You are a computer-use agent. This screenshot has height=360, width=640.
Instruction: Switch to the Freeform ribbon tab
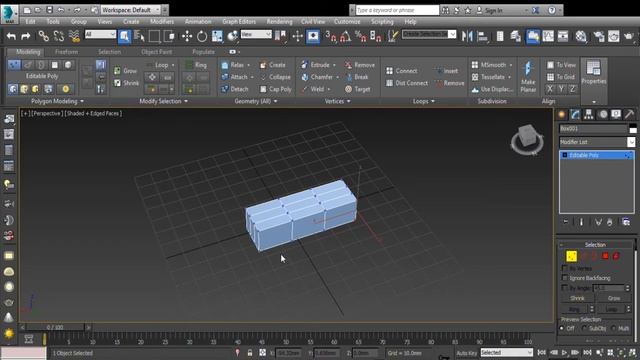[x=67, y=52]
